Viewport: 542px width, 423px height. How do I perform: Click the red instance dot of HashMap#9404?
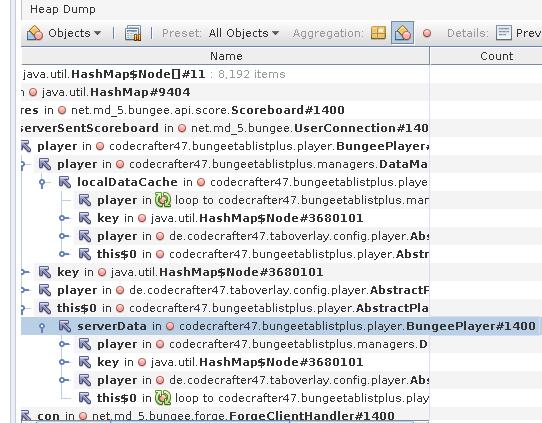point(33,92)
